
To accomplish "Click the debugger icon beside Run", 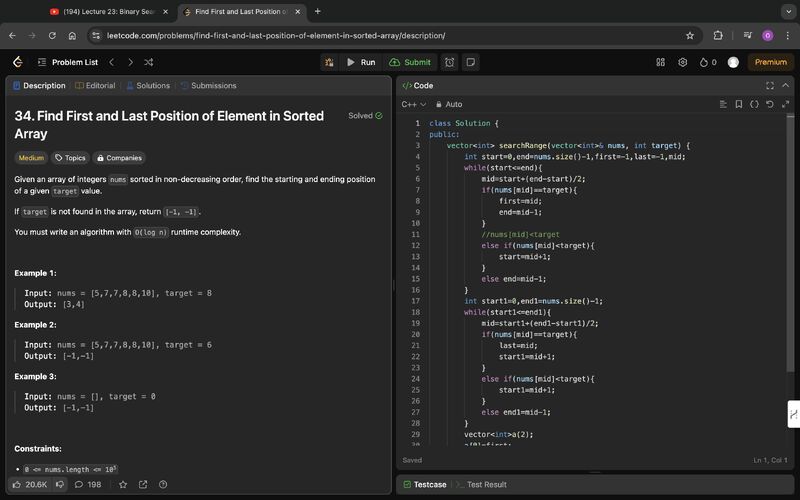I will coord(329,62).
